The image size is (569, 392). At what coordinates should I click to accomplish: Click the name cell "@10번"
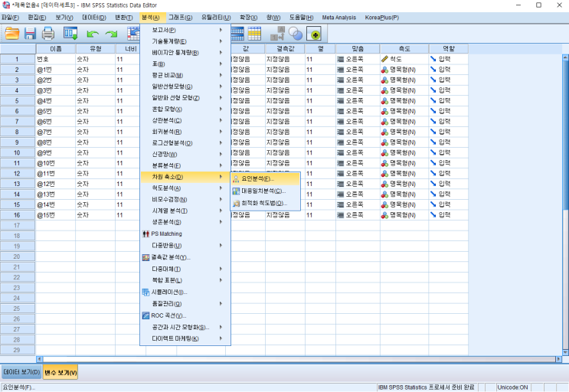pos(55,163)
